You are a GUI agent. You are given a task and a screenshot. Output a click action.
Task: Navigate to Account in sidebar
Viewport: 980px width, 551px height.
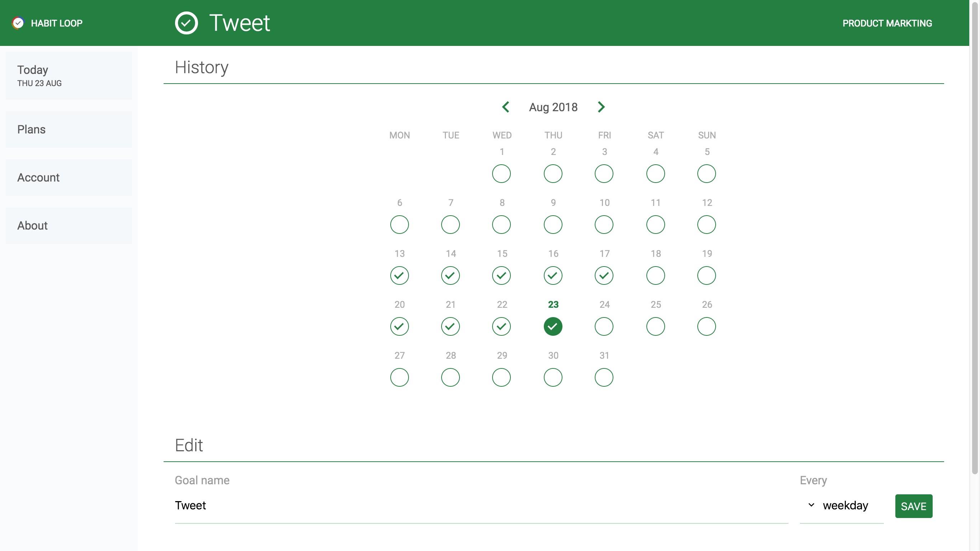[69, 177]
